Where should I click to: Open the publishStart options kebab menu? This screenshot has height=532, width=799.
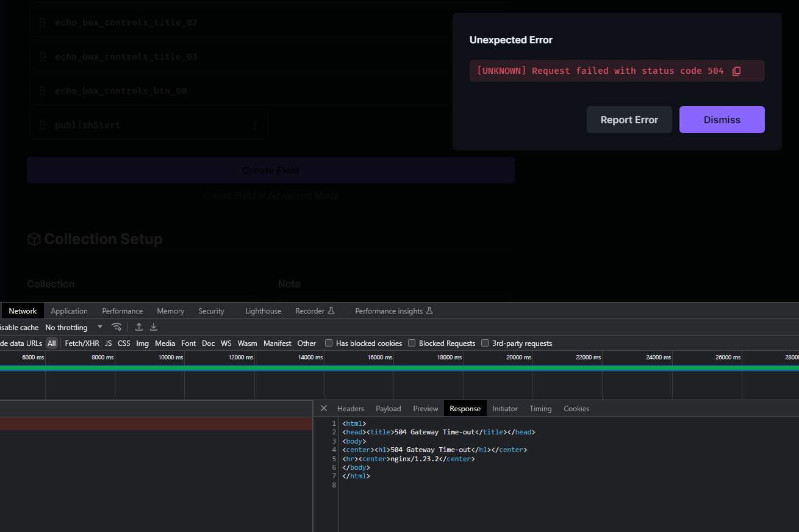tap(255, 124)
